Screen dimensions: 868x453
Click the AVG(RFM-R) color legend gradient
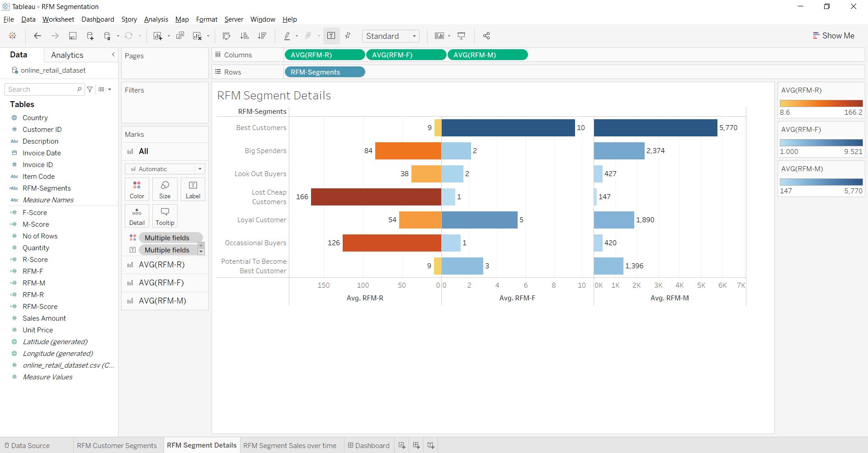(821, 103)
